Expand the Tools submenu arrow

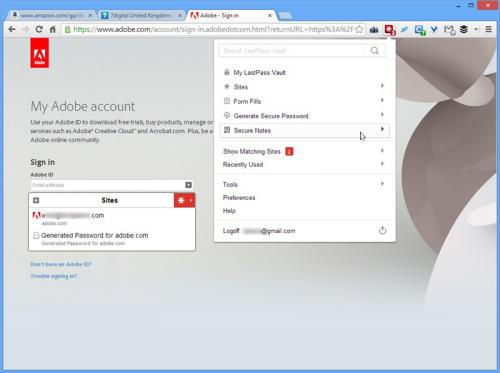click(x=382, y=184)
